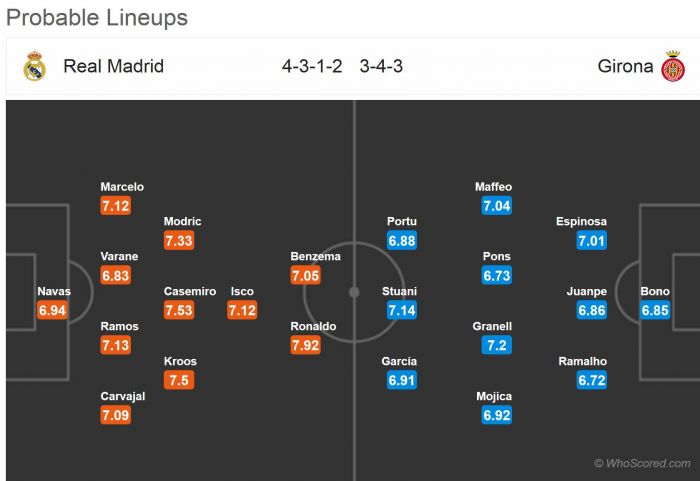Select Marcelo's 7.12 rating badge

coord(116,205)
